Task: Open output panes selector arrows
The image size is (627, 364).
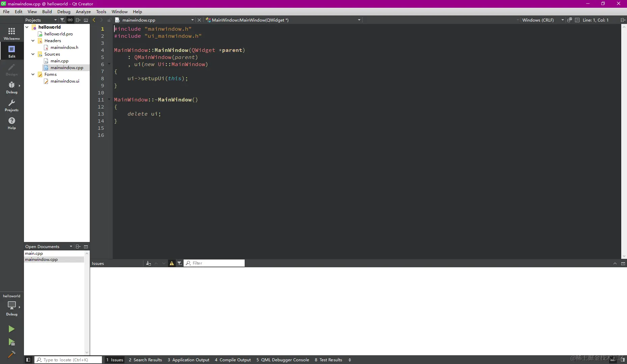Action: tap(350, 360)
